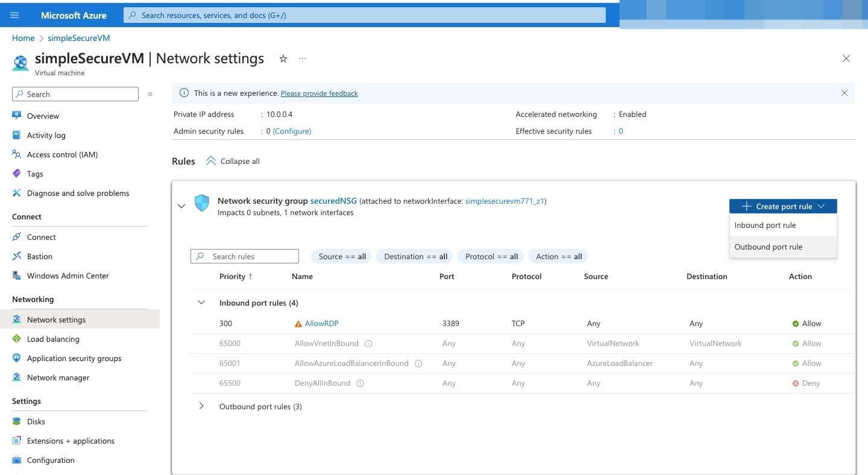Favorite simpleSecureVM with the star icon
Screen dimensions: 868x475
coord(283,58)
